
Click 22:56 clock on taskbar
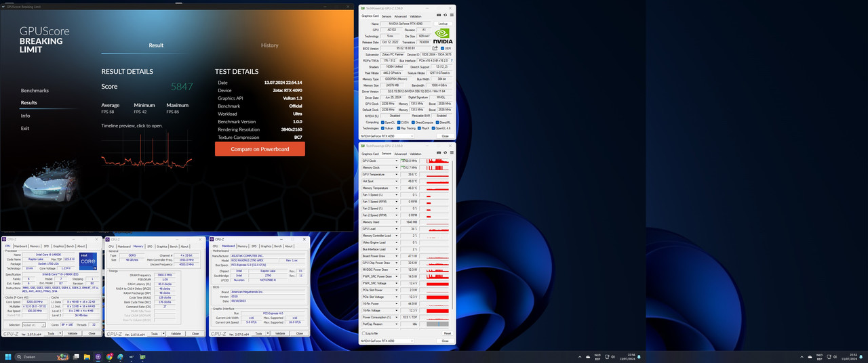(631, 356)
